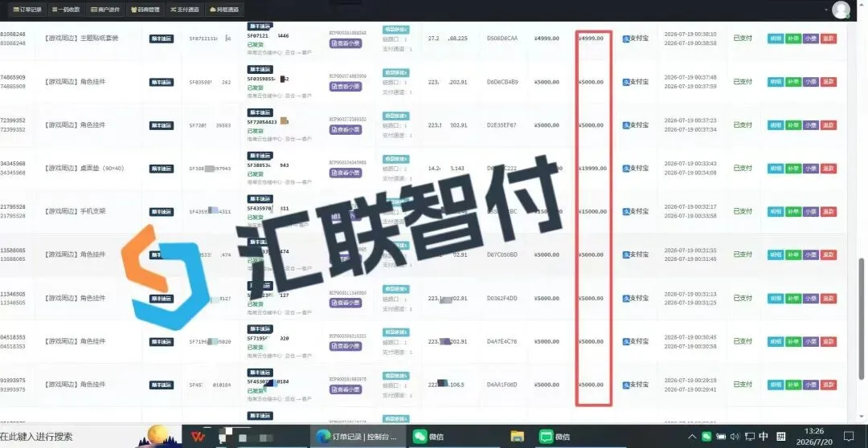Click 退款 for the 00:30:45 order
Viewport: 868px width, 448px height.
tap(829, 341)
